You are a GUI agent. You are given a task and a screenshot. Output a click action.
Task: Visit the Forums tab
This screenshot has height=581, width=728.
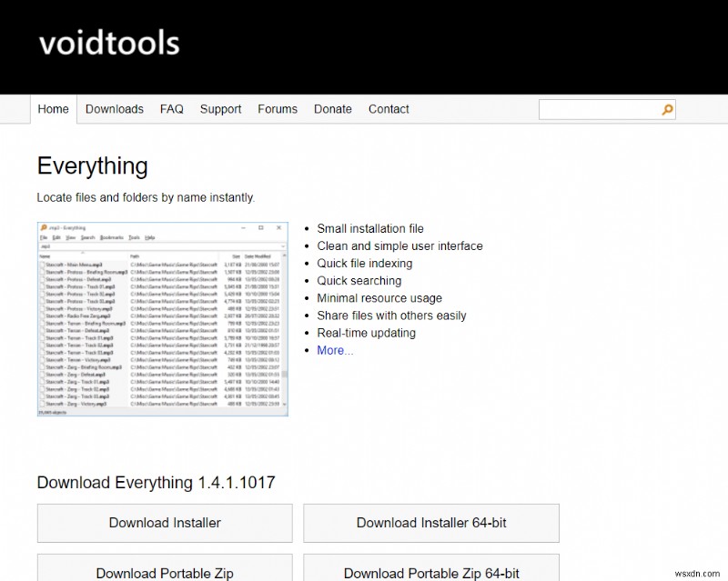[278, 109]
